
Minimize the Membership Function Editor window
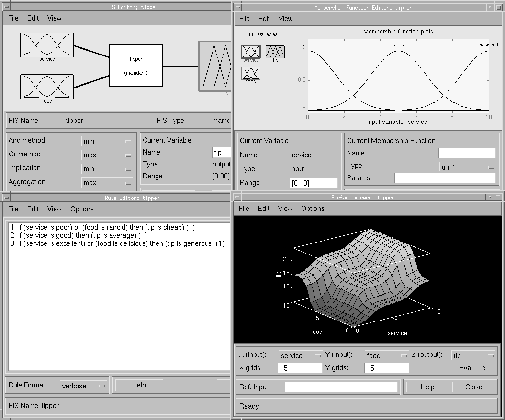(491, 7)
